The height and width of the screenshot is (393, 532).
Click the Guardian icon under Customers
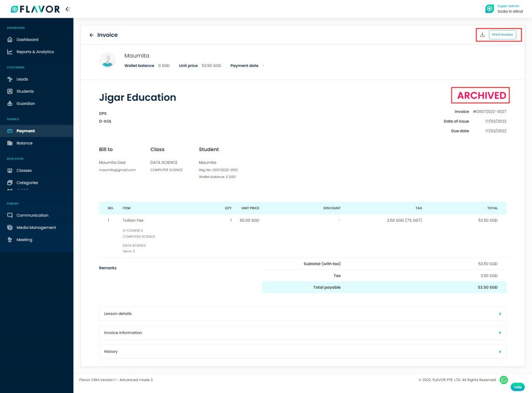(x=10, y=103)
